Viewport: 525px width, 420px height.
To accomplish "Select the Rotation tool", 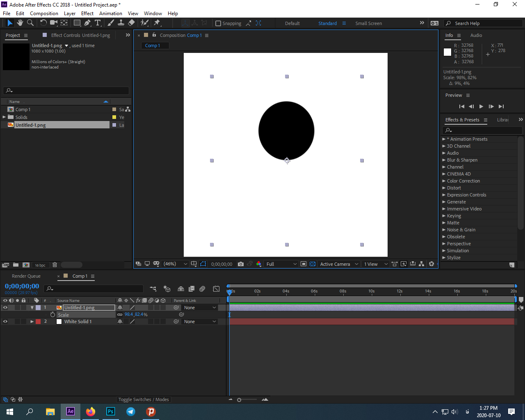I will tap(43, 23).
